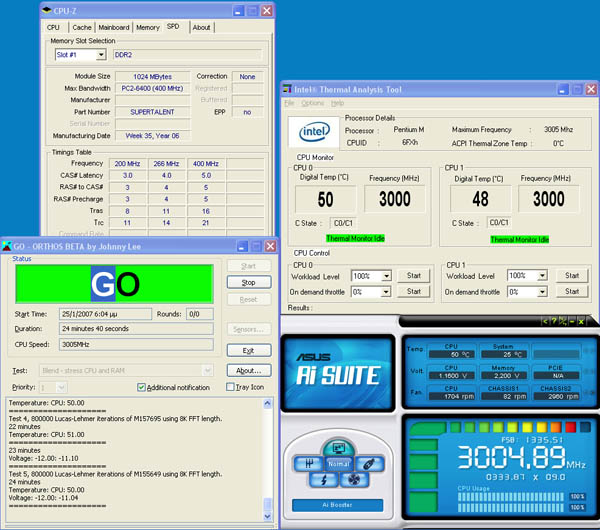Open CPU 1 On demand throttle dropdown

[x=542, y=292]
